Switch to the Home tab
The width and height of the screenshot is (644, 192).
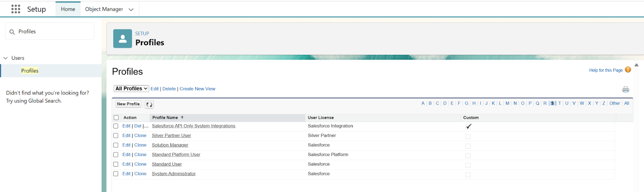tap(68, 9)
